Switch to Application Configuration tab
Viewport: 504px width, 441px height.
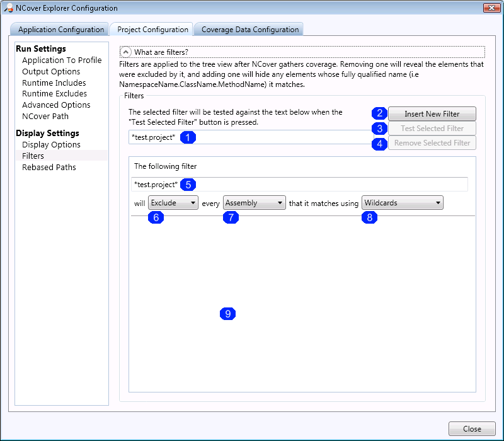pyautogui.click(x=59, y=29)
